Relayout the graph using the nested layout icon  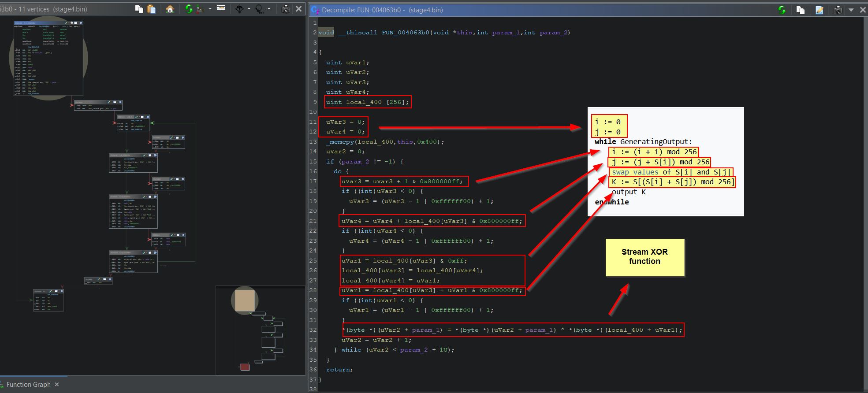point(200,9)
